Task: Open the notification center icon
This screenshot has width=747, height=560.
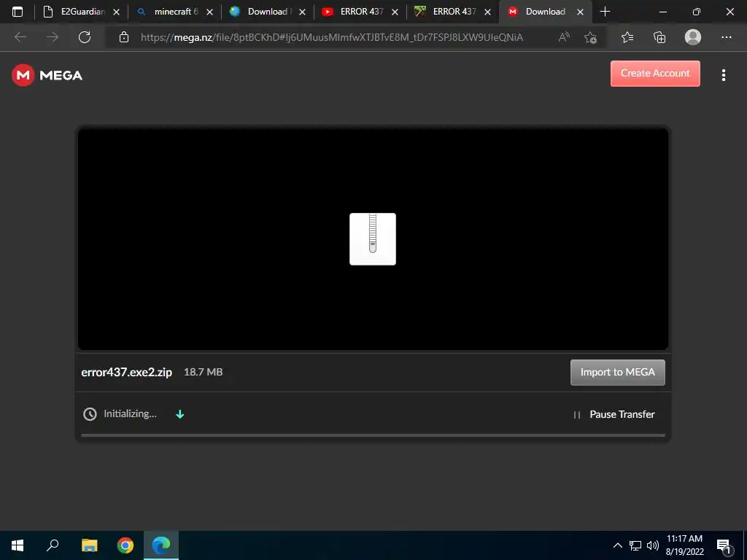Action: (x=724, y=546)
